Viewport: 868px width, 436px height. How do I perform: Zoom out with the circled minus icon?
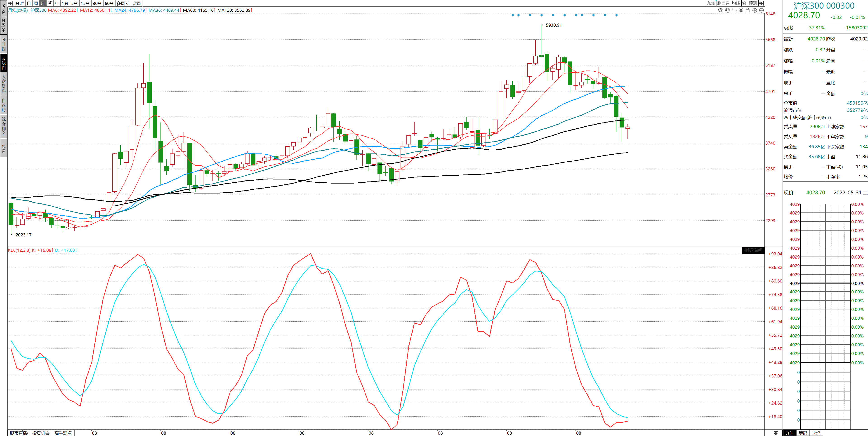click(x=762, y=10)
